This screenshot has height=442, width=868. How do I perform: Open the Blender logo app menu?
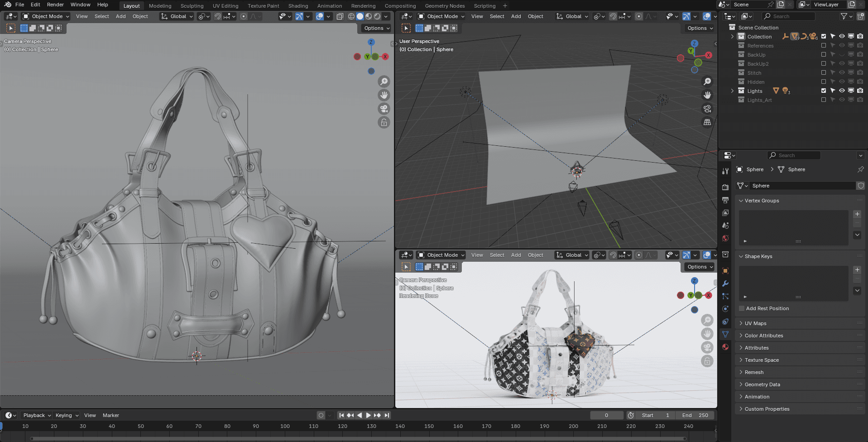click(8, 5)
